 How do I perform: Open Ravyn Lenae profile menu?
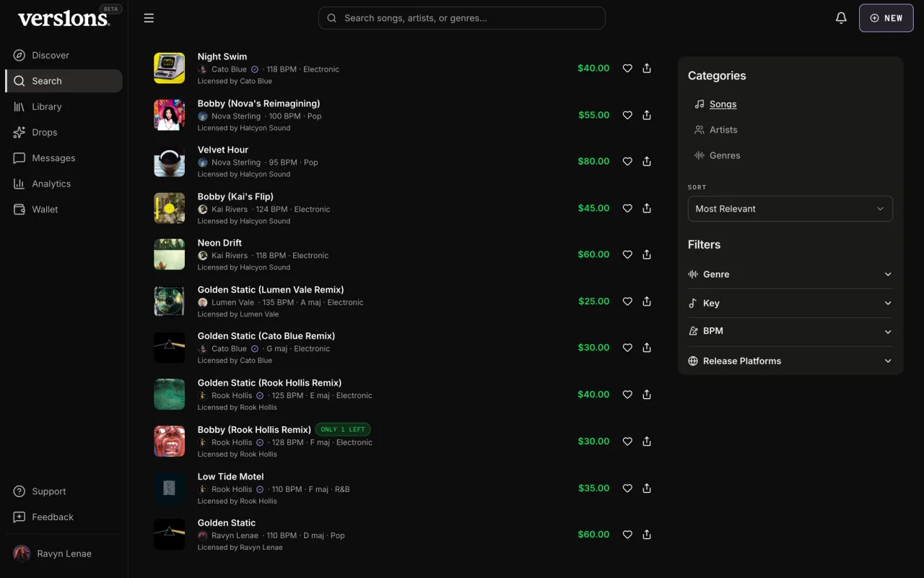(x=64, y=553)
